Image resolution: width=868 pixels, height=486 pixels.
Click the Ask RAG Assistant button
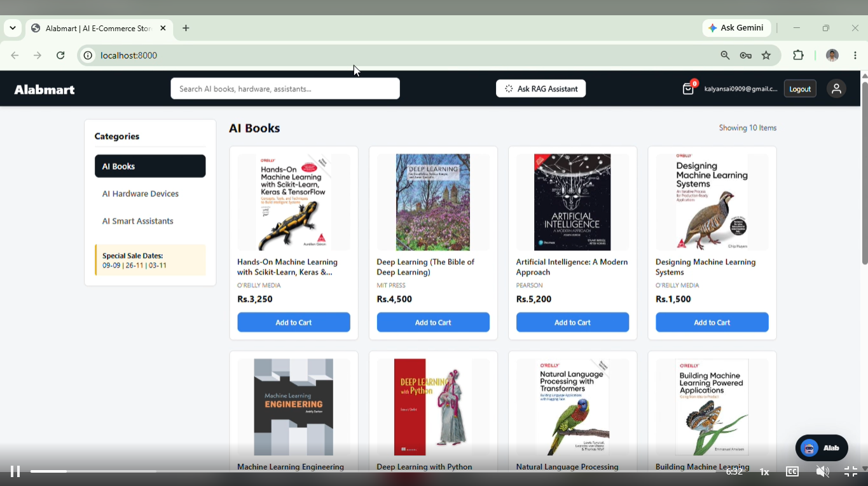[541, 89]
